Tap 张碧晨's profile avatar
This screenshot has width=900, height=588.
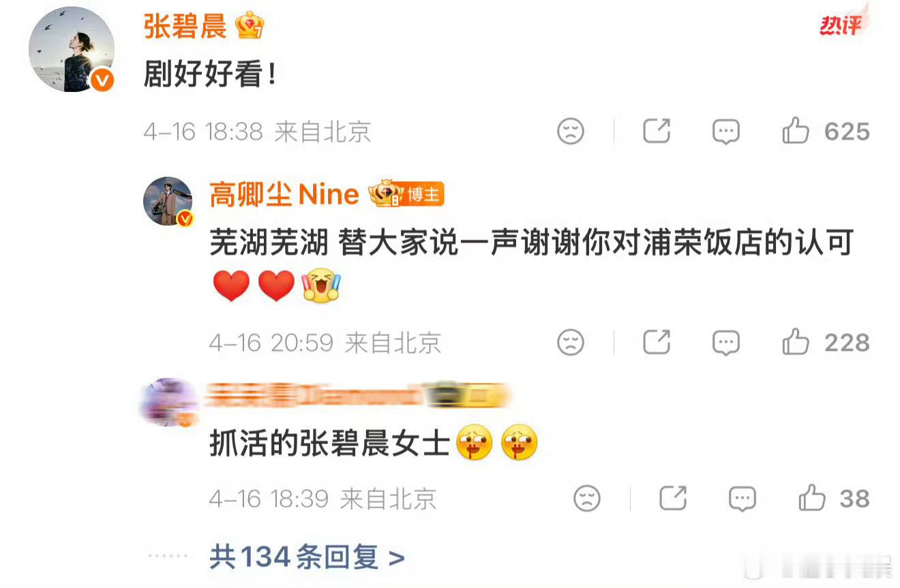pyautogui.click(x=71, y=49)
